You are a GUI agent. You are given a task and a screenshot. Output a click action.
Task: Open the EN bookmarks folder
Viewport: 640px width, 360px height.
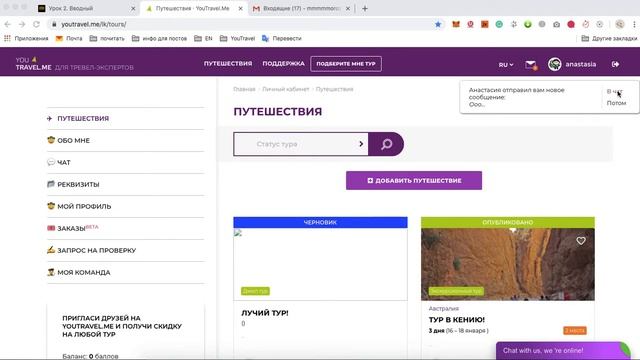tap(203, 38)
